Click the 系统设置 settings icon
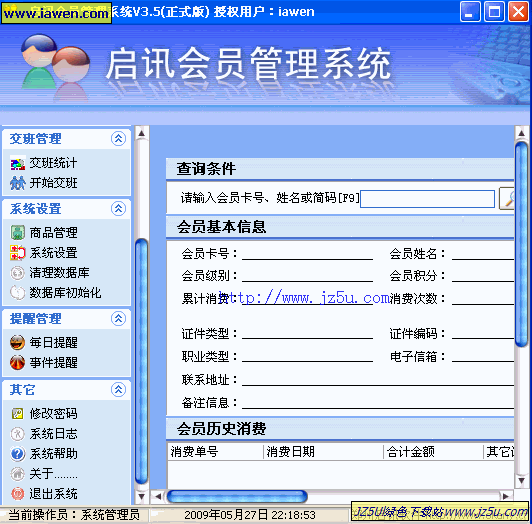Image resolution: width=532 pixels, height=524 pixels. [x=18, y=253]
